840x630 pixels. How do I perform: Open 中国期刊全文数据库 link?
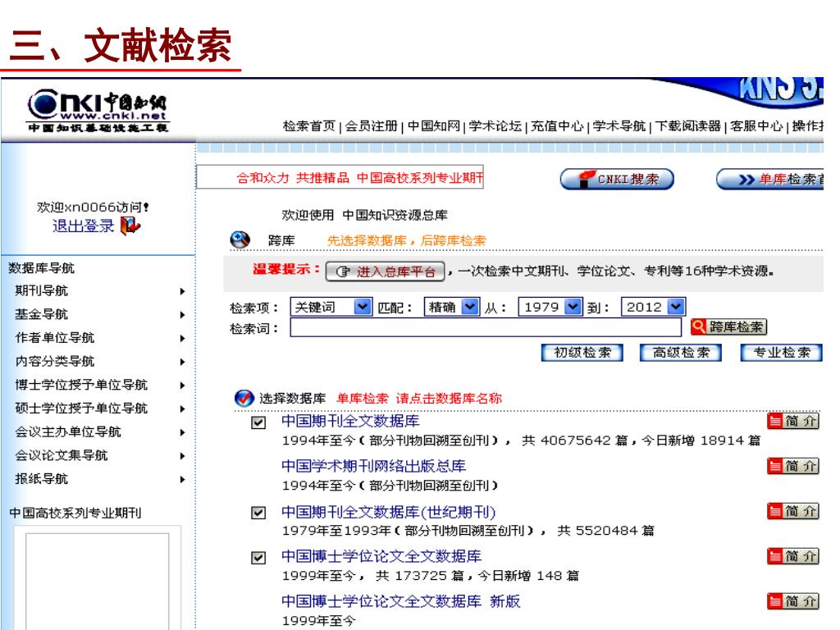coord(350,421)
